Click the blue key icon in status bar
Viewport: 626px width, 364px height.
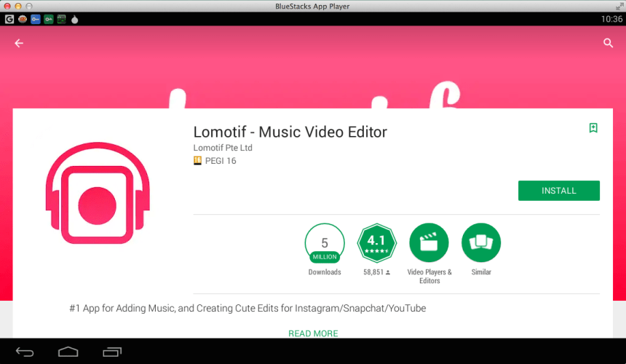click(x=36, y=19)
